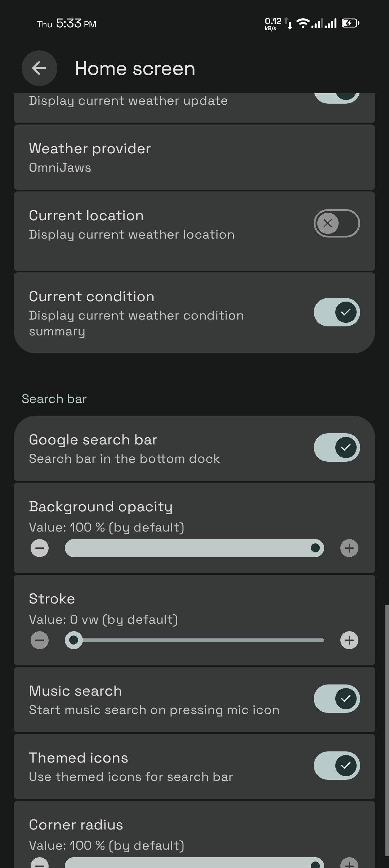Turn off Themed icons toggle

pyautogui.click(x=336, y=765)
